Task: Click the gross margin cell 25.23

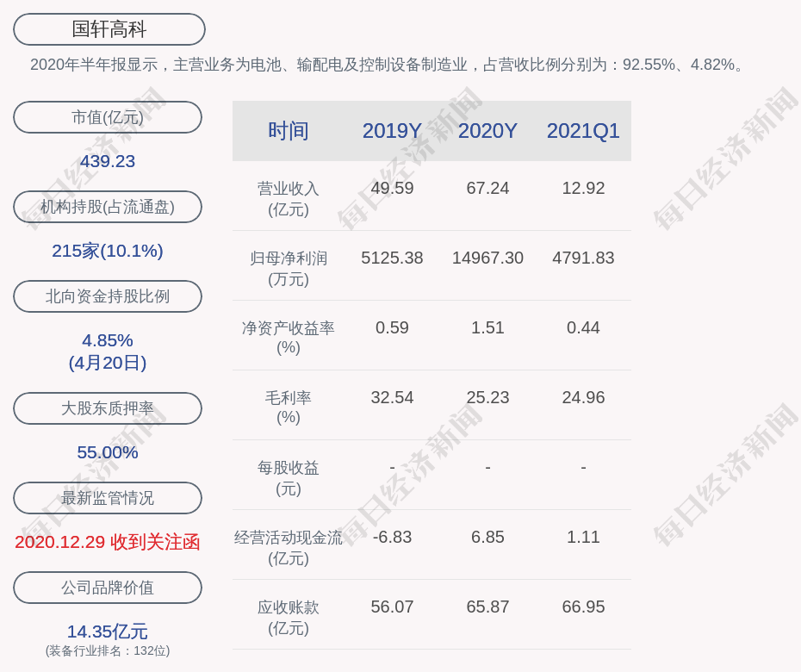Action: tap(487, 397)
